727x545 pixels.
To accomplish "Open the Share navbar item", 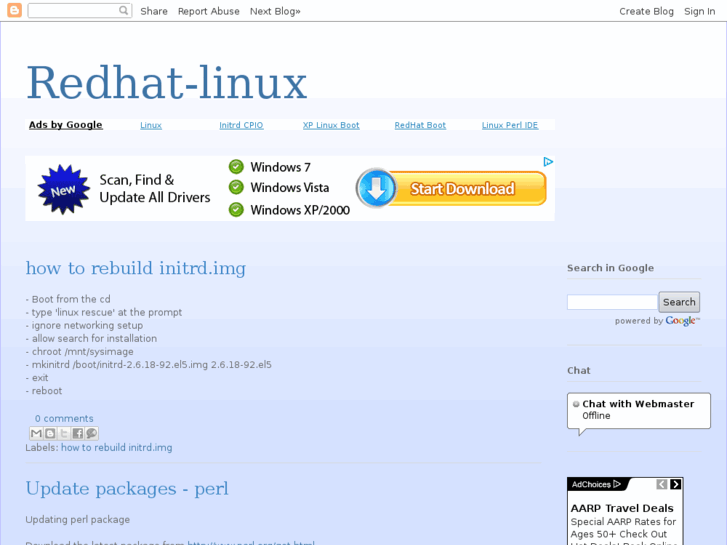I will (154, 11).
